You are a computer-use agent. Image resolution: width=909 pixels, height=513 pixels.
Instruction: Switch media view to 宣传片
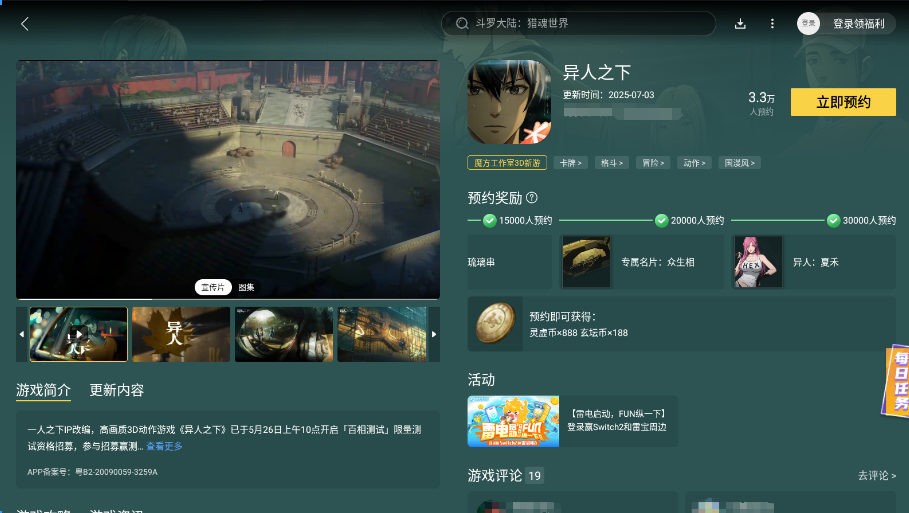pos(213,288)
